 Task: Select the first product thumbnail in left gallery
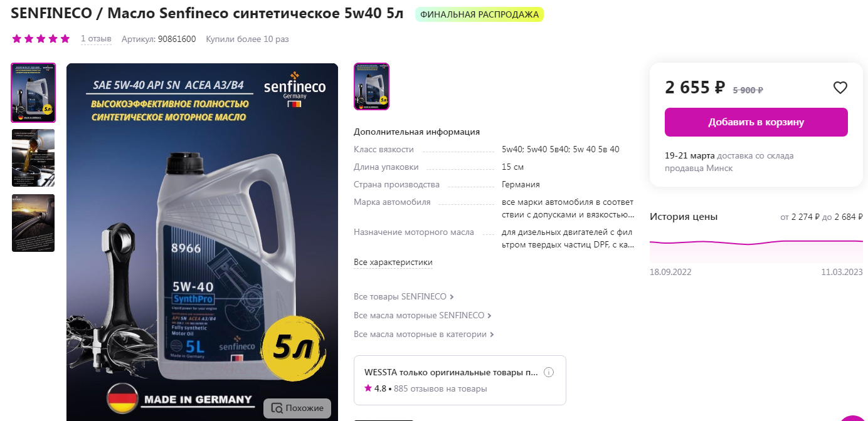[x=33, y=93]
